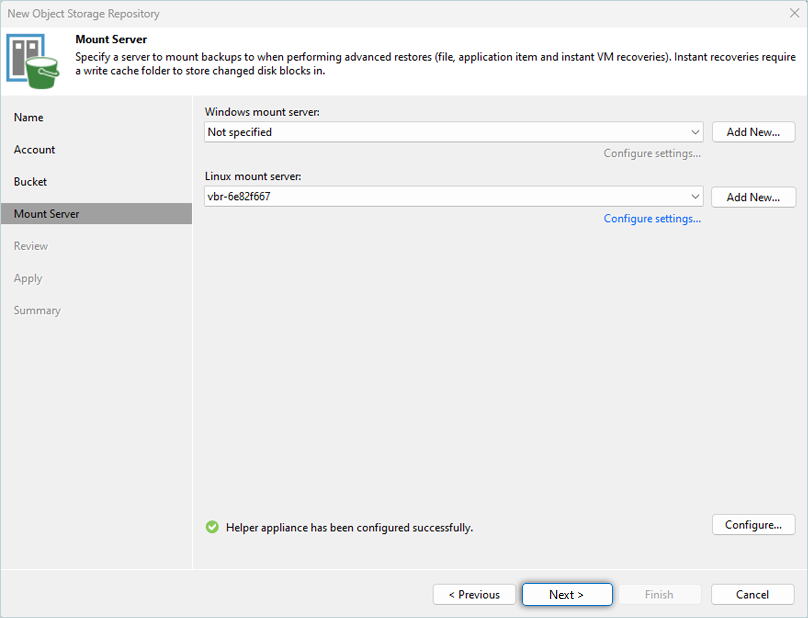Go back with the Previous button
The width and height of the screenshot is (808, 618).
click(x=474, y=595)
